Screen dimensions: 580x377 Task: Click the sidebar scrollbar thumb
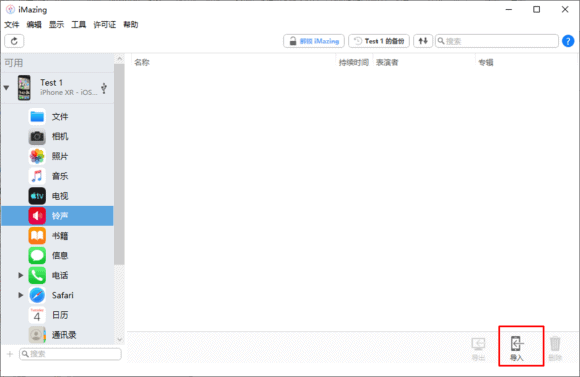coord(119,164)
